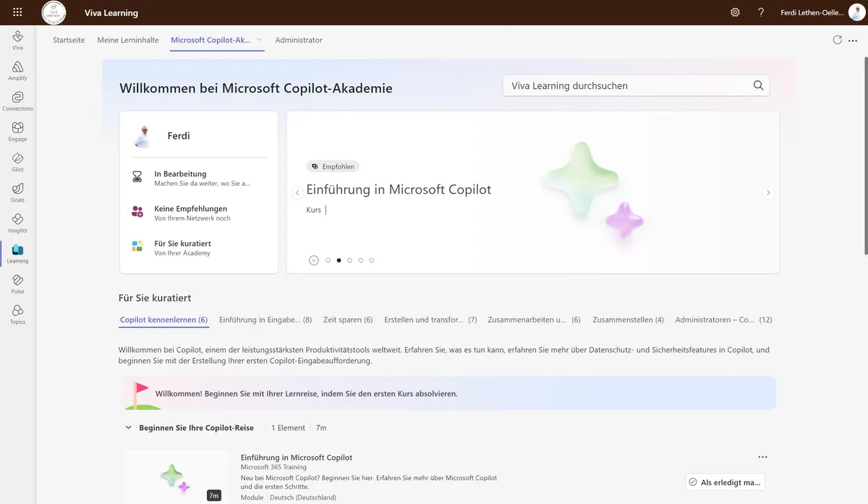868x504 pixels.
Task: Open Für Sie kuratiert in profile card
Action: [x=199, y=248]
